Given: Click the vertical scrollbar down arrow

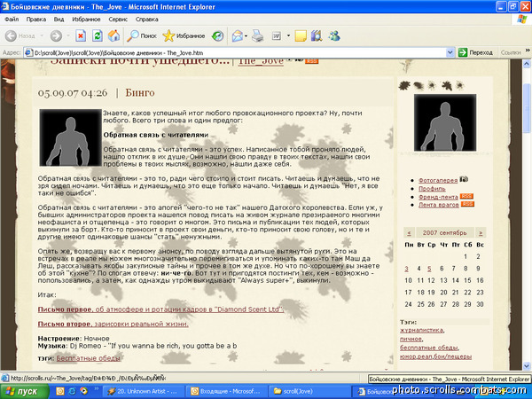Looking at the screenshot, I should (527, 366).
